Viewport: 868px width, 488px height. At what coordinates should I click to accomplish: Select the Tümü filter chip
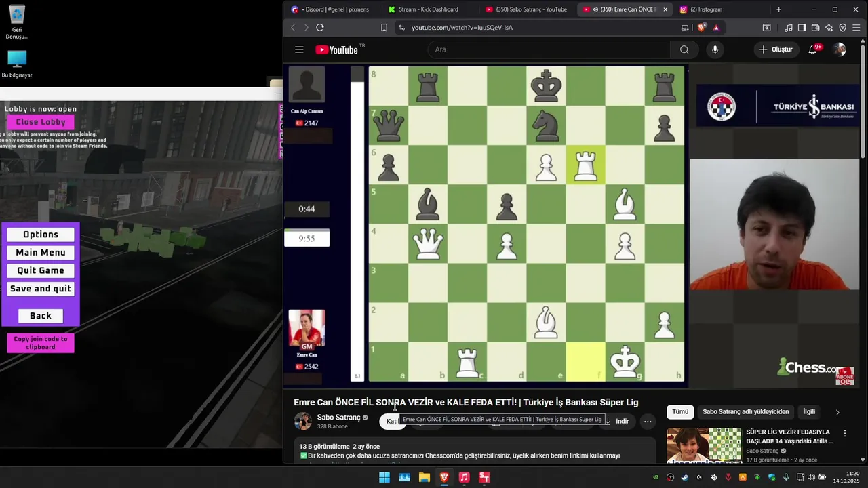pyautogui.click(x=680, y=411)
